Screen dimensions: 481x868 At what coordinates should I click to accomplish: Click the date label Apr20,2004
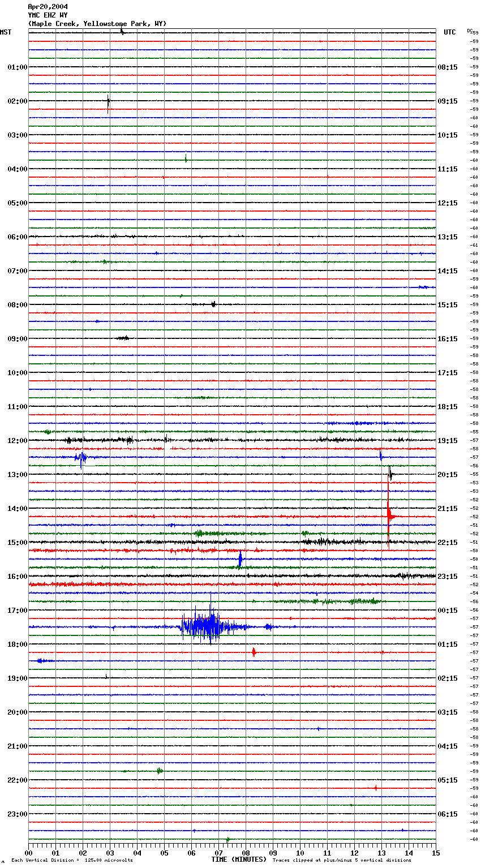48,7
